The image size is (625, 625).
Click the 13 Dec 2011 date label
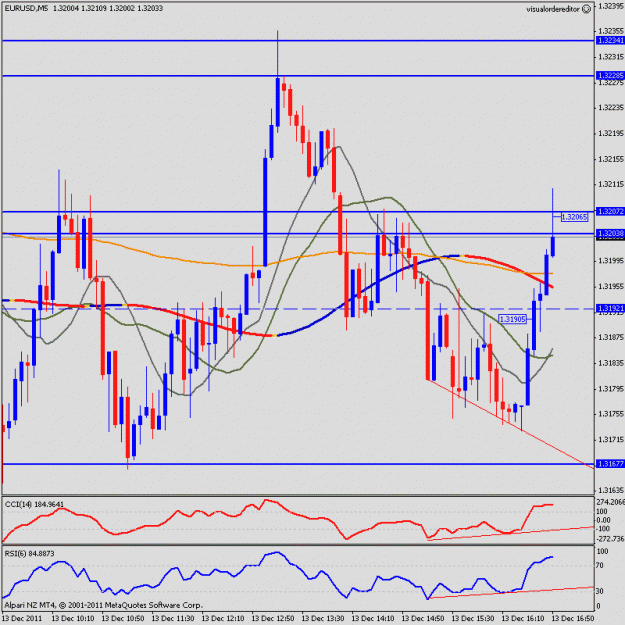[x=22, y=618]
